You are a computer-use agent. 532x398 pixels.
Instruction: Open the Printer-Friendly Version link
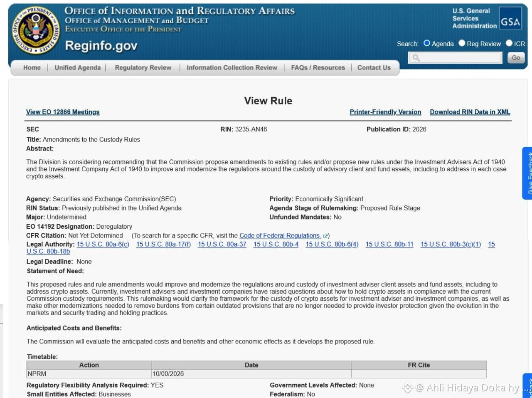point(385,112)
